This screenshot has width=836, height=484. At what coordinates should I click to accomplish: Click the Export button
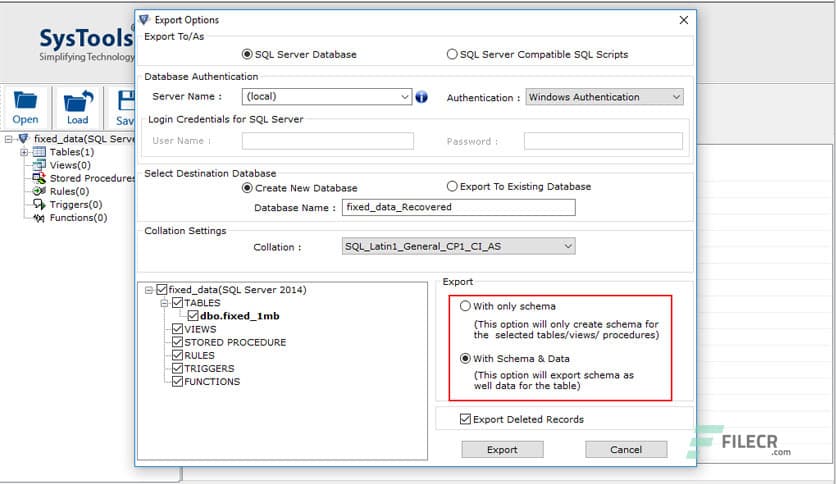502,449
